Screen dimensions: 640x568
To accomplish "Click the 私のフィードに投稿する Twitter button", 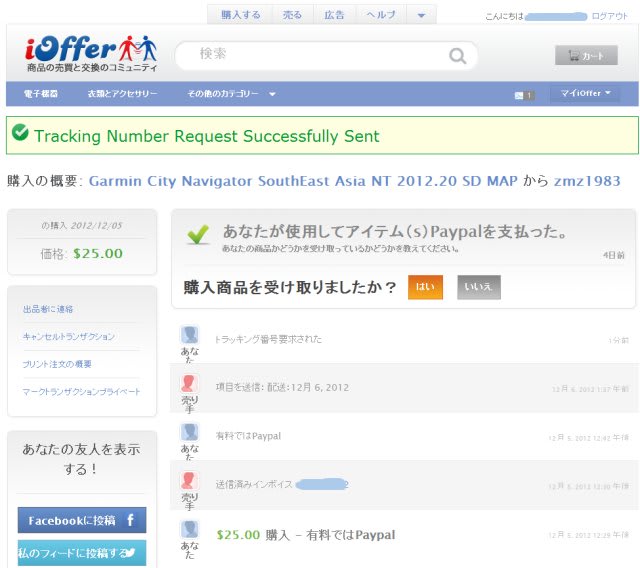I will coord(82,553).
